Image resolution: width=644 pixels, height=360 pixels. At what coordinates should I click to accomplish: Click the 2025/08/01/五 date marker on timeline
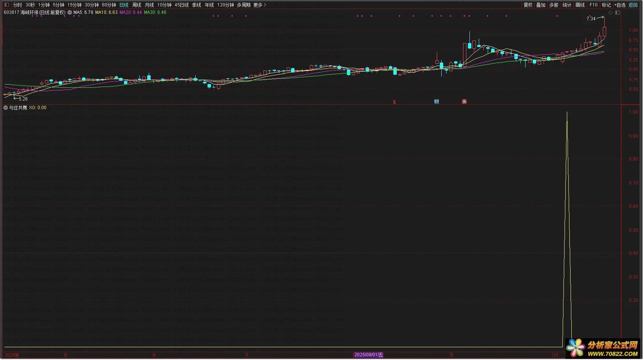point(369,355)
